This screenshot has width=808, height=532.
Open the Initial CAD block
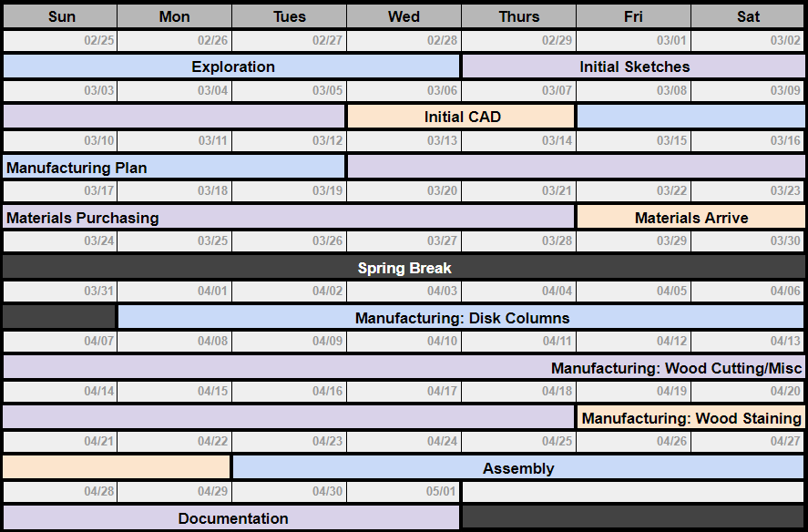tap(461, 117)
